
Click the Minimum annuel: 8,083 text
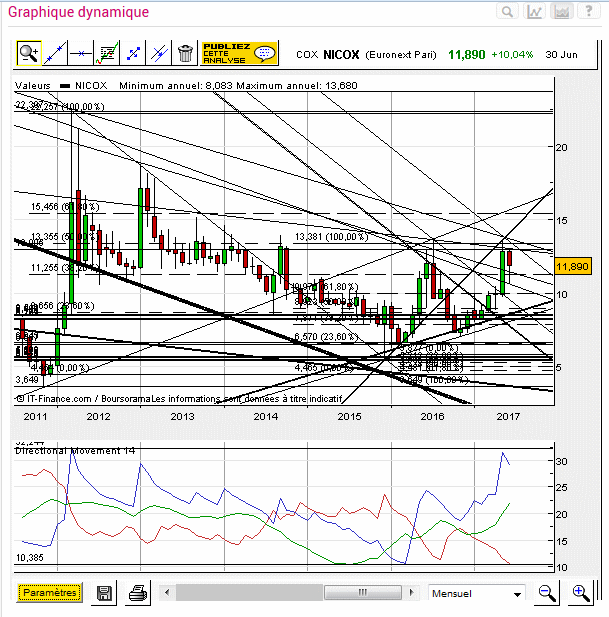176,86
